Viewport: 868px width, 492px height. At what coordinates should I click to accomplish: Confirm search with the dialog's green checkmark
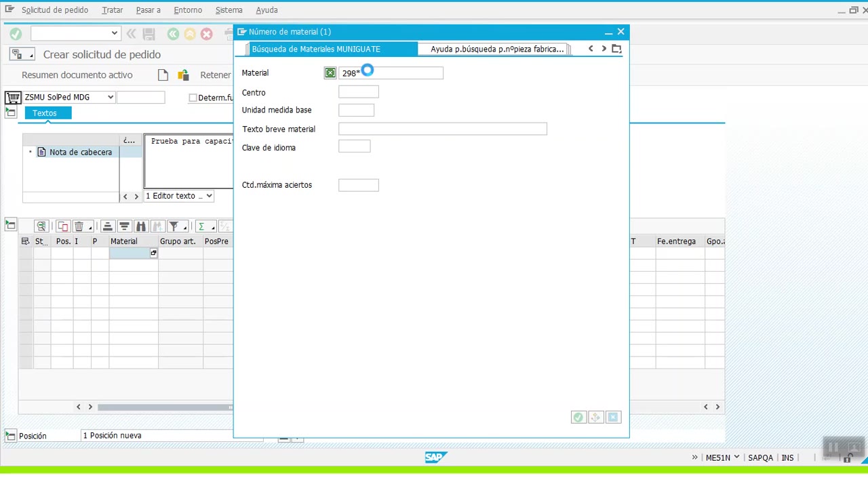click(x=578, y=417)
